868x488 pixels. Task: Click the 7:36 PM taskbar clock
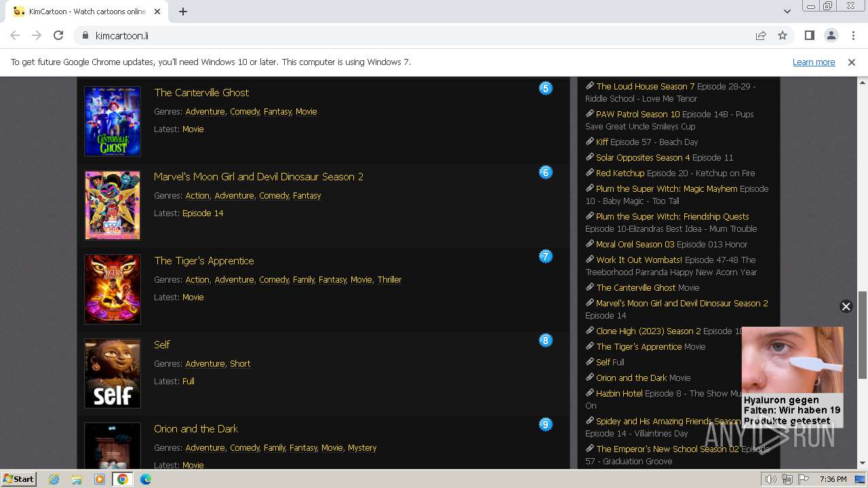click(833, 479)
